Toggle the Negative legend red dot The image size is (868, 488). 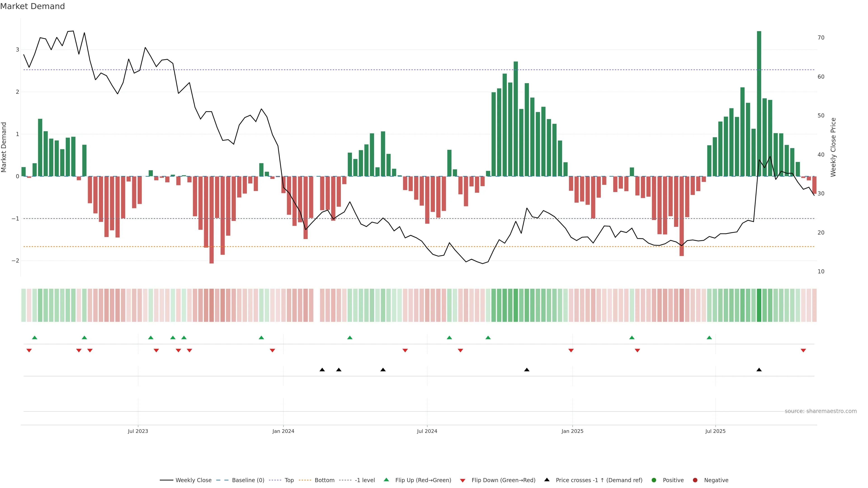(695, 480)
